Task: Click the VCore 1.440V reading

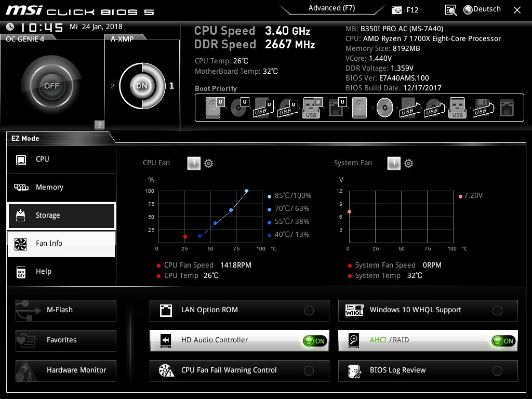Action: [368, 58]
